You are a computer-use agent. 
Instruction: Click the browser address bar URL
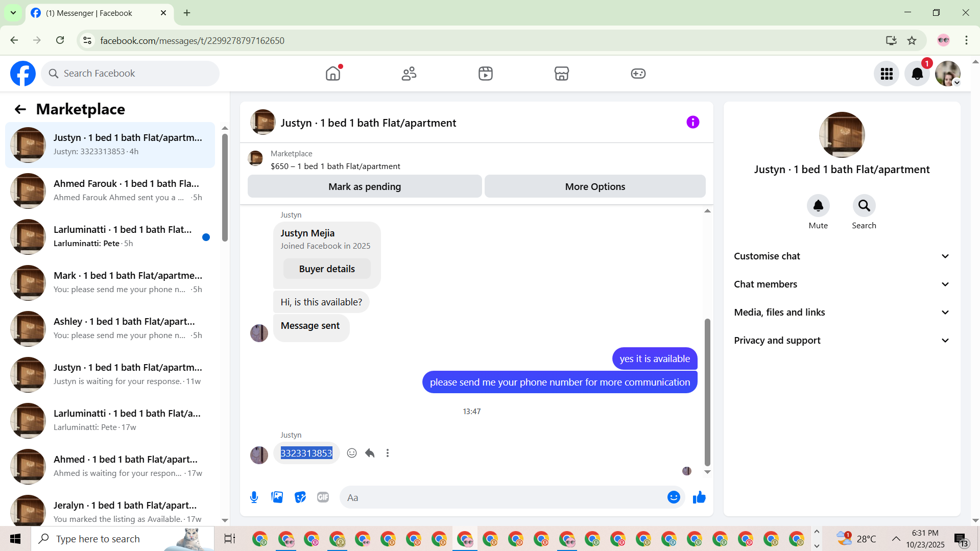pyautogui.click(x=192, y=40)
